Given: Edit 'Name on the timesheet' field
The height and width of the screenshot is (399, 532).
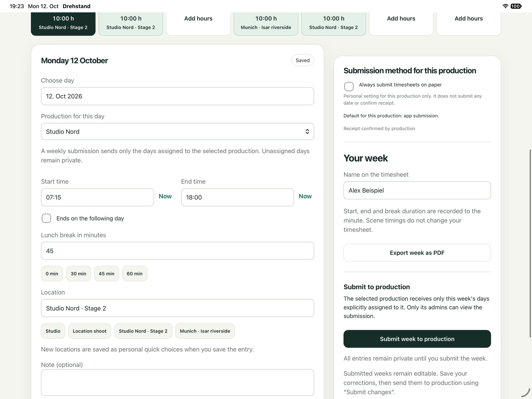Looking at the screenshot, I should [x=417, y=190].
